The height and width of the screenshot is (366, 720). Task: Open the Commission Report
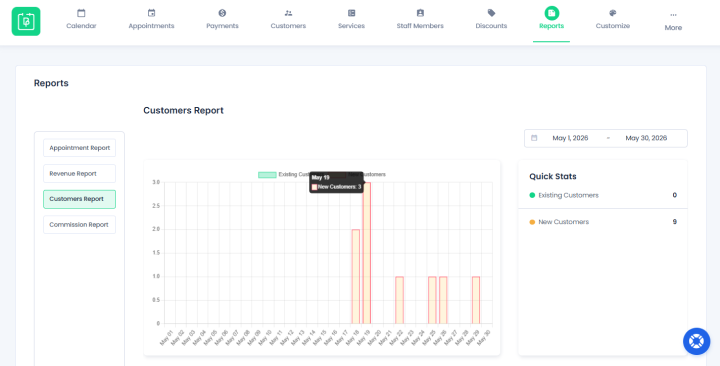(79, 225)
